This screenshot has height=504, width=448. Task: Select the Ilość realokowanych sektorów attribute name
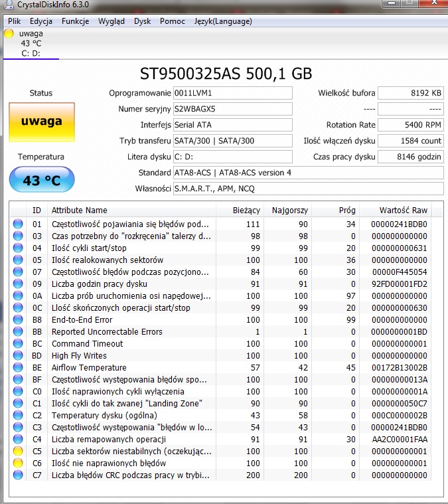(108, 260)
